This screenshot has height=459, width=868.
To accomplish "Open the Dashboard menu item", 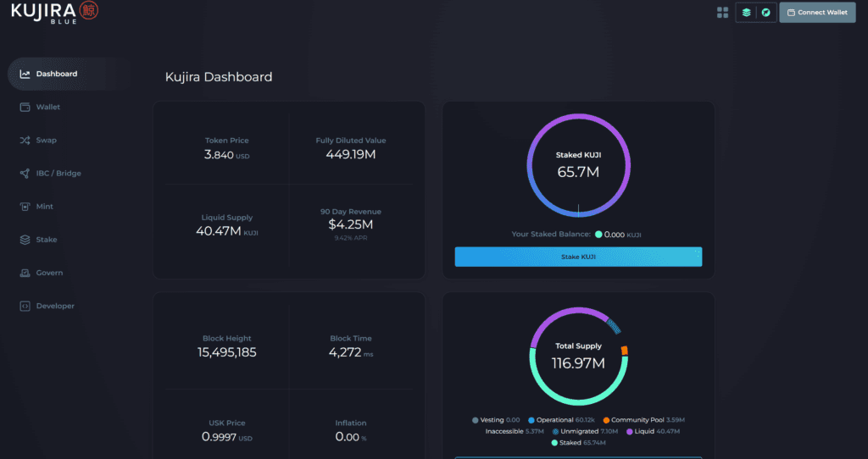I will coord(70,75).
